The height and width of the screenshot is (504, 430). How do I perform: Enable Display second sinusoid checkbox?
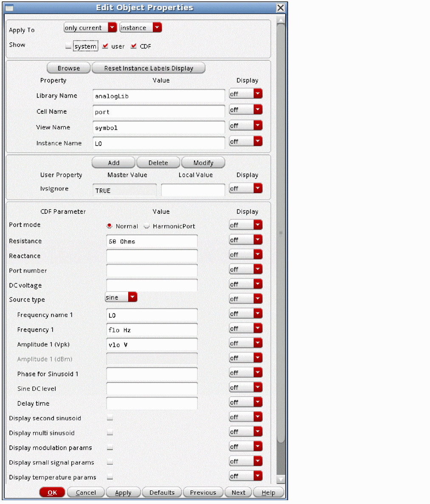click(110, 418)
